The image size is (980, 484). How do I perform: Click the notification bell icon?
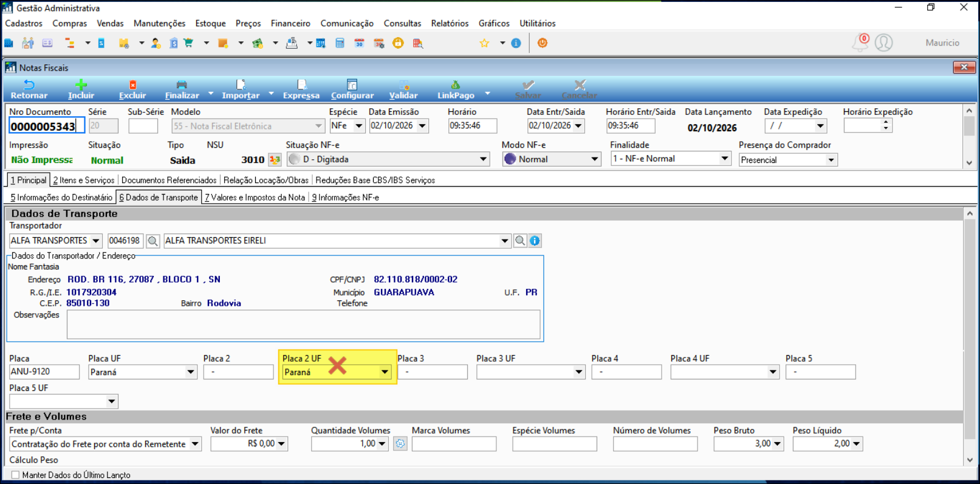(860, 43)
